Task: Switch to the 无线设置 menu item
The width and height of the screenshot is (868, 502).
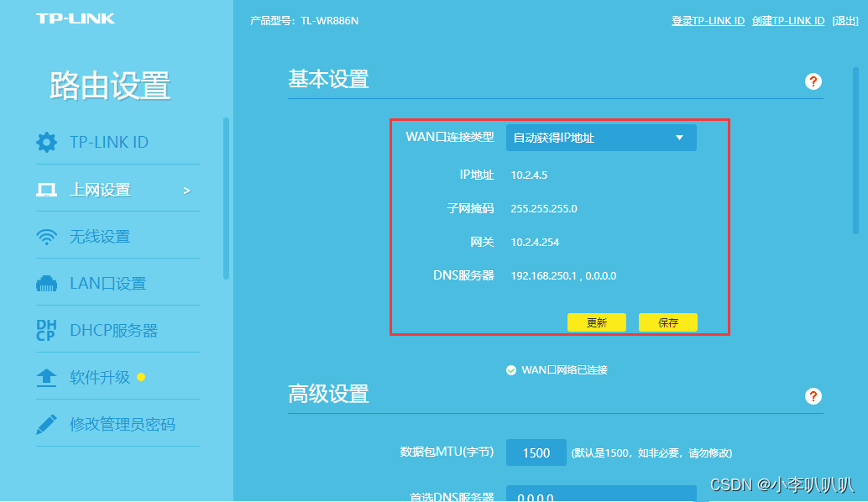Action: [102, 236]
